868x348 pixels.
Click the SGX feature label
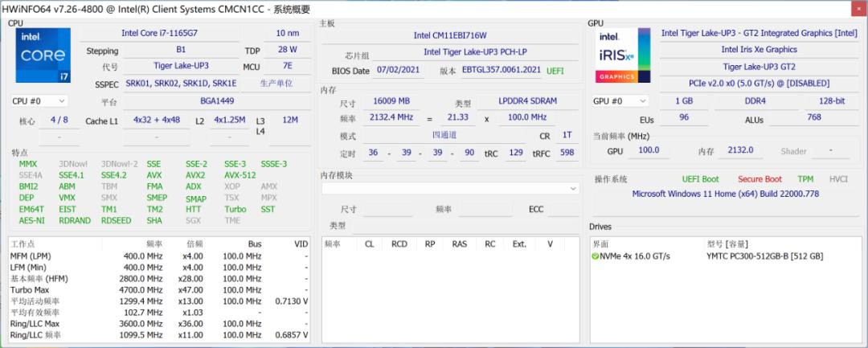point(194,221)
